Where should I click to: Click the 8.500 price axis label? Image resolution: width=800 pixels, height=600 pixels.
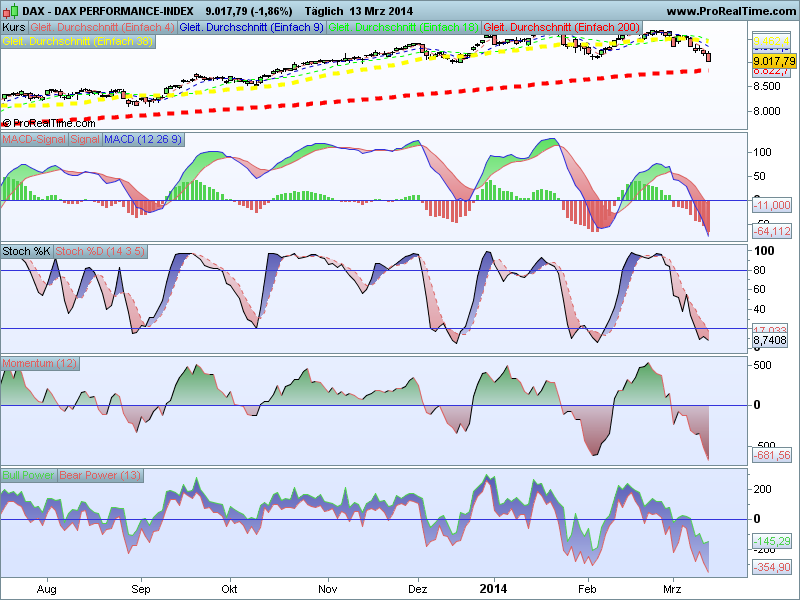pos(767,86)
